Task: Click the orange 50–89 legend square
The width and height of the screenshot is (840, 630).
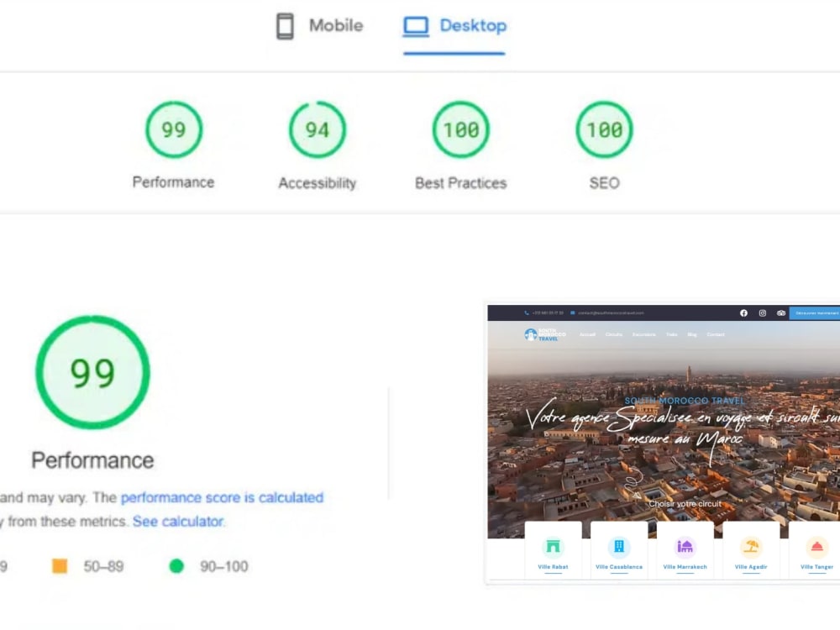Action: 60,565
